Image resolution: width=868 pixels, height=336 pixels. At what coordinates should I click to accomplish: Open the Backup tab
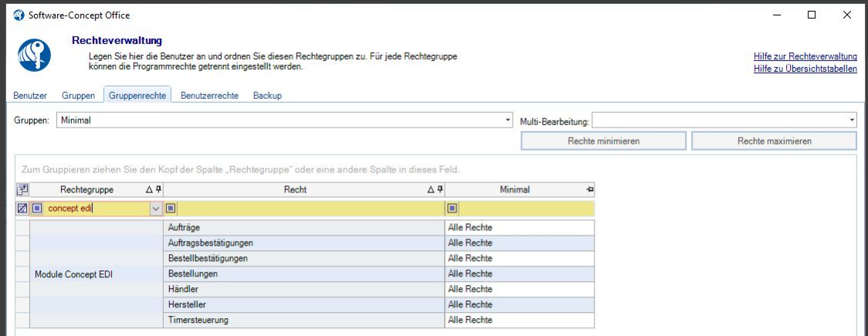(x=267, y=96)
